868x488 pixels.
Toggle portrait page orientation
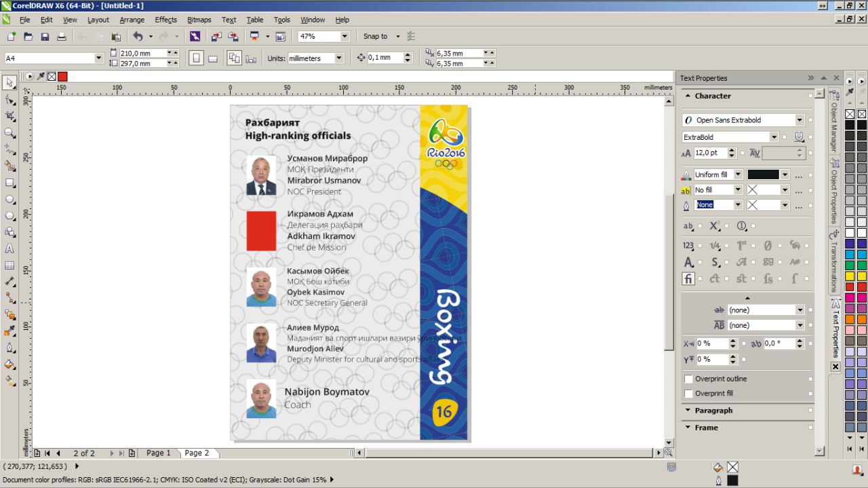coord(196,58)
